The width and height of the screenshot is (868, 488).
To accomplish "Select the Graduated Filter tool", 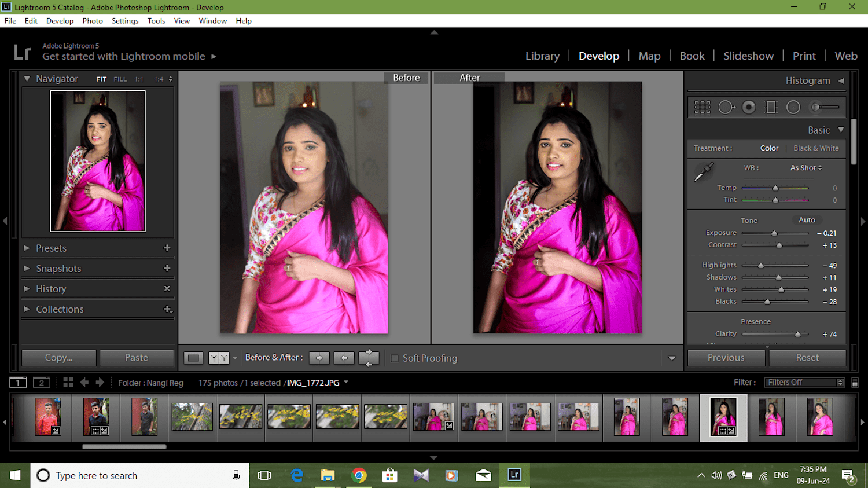I will [x=771, y=107].
